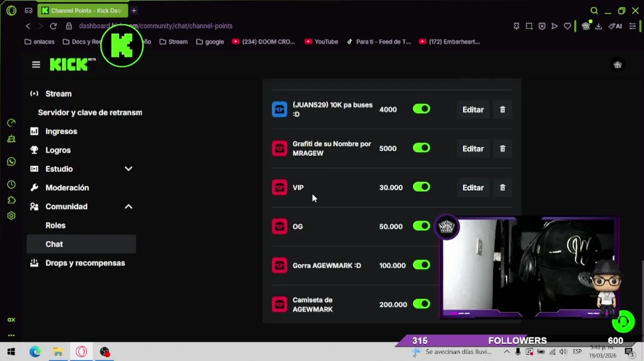The height and width of the screenshot is (361, 644).
Task: Open the enlaces bookmark folder
Action: 39,42
